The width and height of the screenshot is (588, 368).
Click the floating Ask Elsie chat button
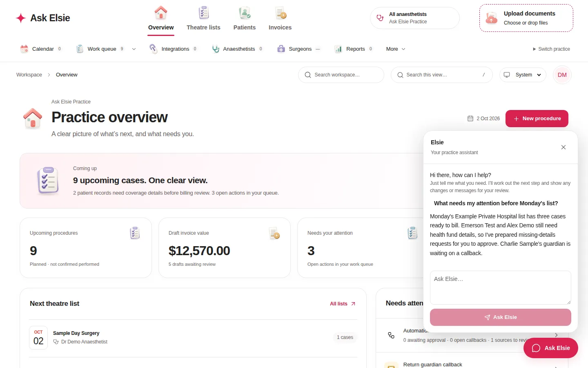click(551, 348)
